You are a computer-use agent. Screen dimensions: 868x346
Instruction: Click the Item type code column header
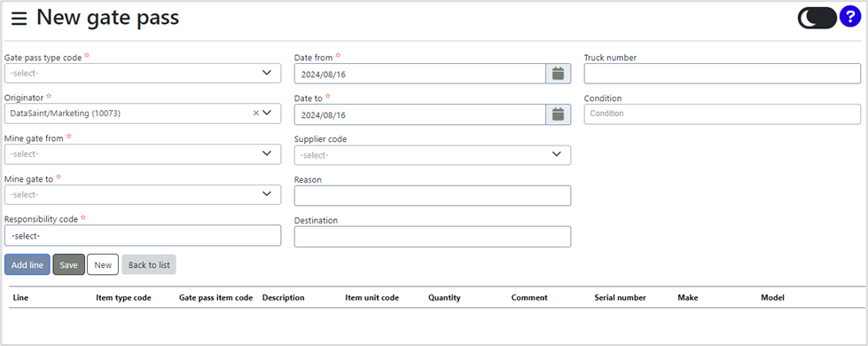coord(123,297)
